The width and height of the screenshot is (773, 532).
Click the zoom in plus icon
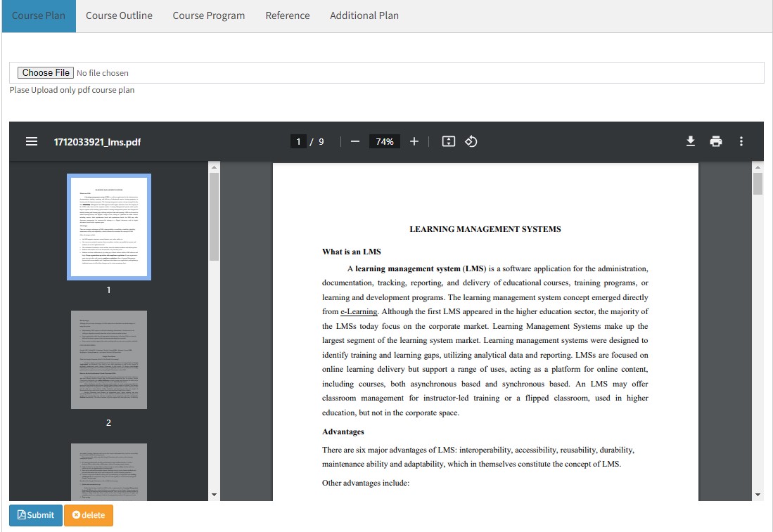click(414, 141)
